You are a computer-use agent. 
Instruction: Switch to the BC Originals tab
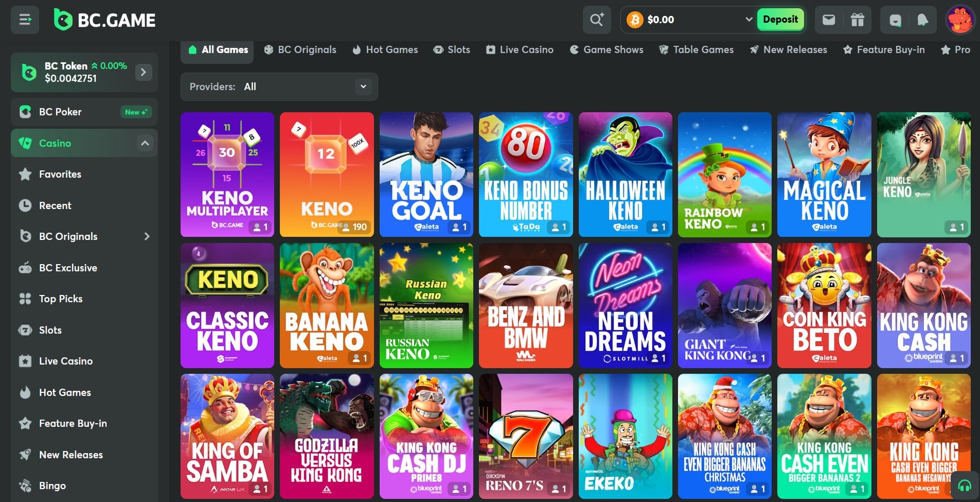pos(300,50)
